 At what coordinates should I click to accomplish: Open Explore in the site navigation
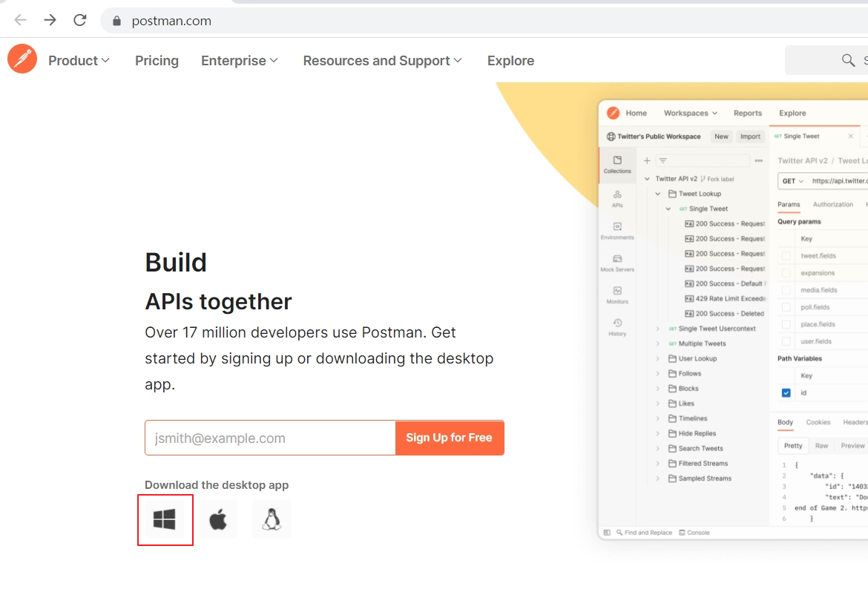pos(510,60)
